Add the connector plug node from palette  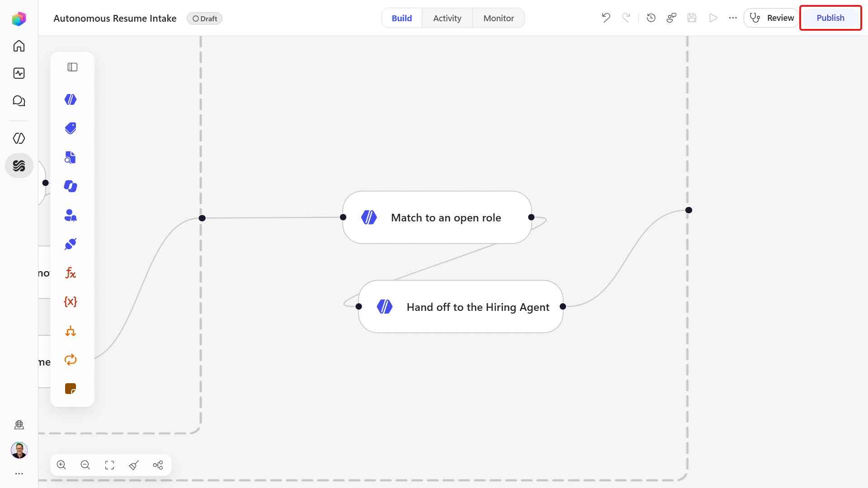tap(71, 244)
